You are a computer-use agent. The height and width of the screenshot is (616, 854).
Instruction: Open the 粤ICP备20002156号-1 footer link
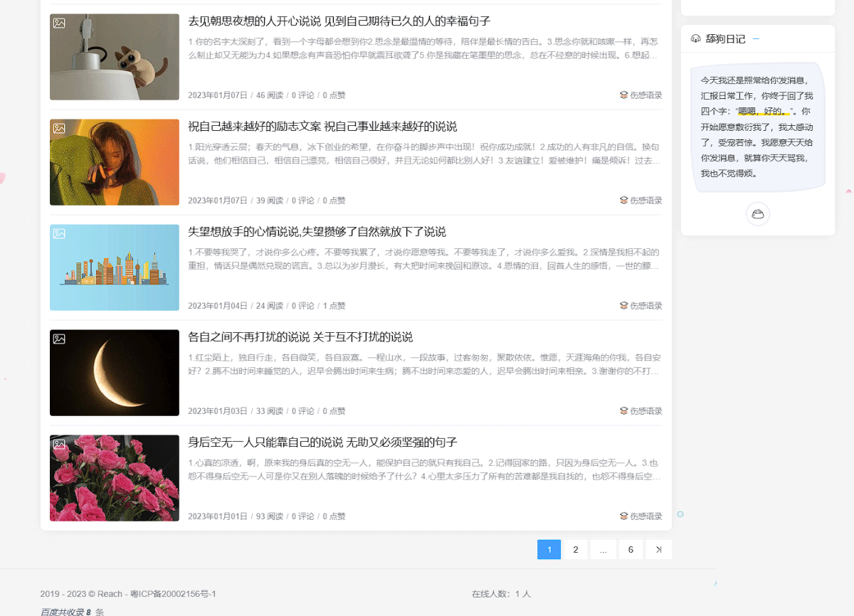[x=174, y=594]
